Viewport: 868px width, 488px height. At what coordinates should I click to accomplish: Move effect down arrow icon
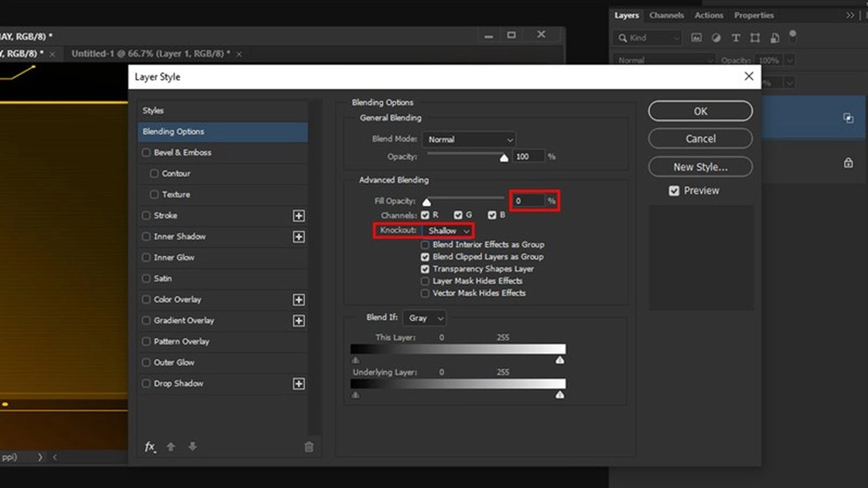tap(193, 446)
